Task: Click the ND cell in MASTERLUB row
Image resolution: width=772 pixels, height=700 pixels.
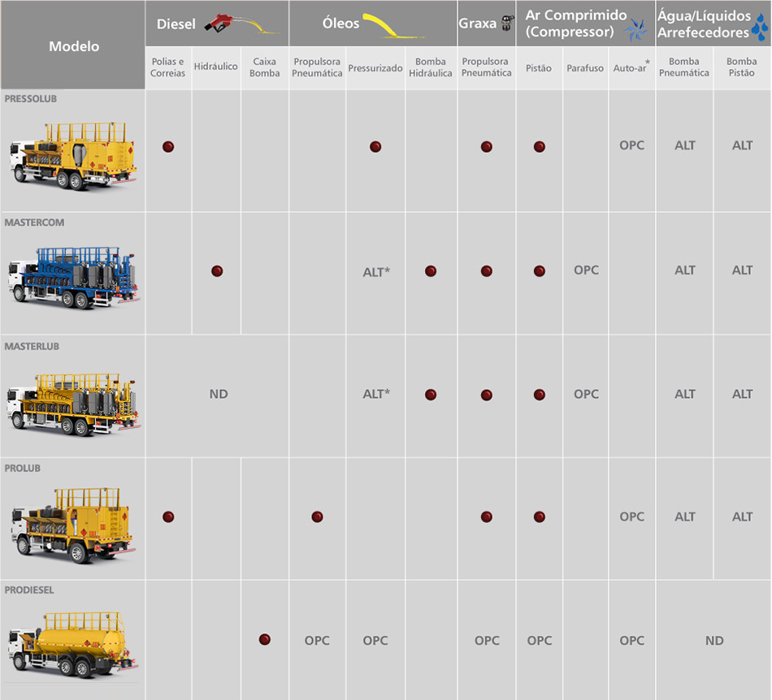Action: coord(218,394)
